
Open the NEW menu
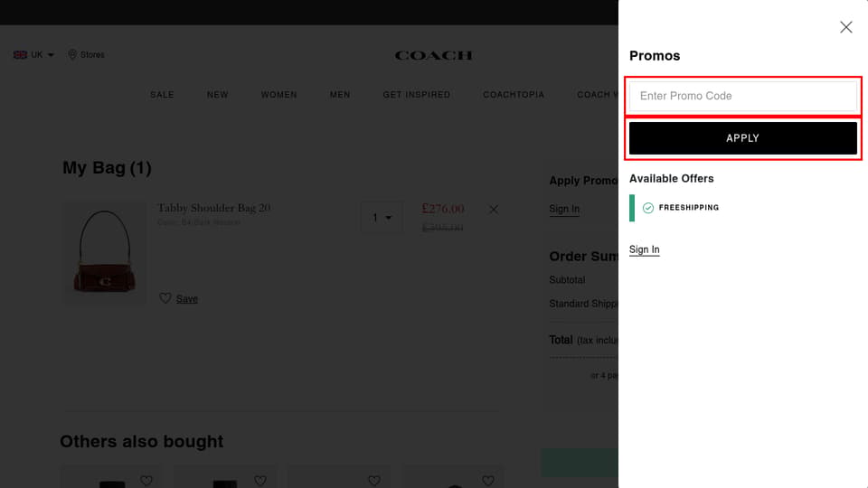(x=218, y=95)
